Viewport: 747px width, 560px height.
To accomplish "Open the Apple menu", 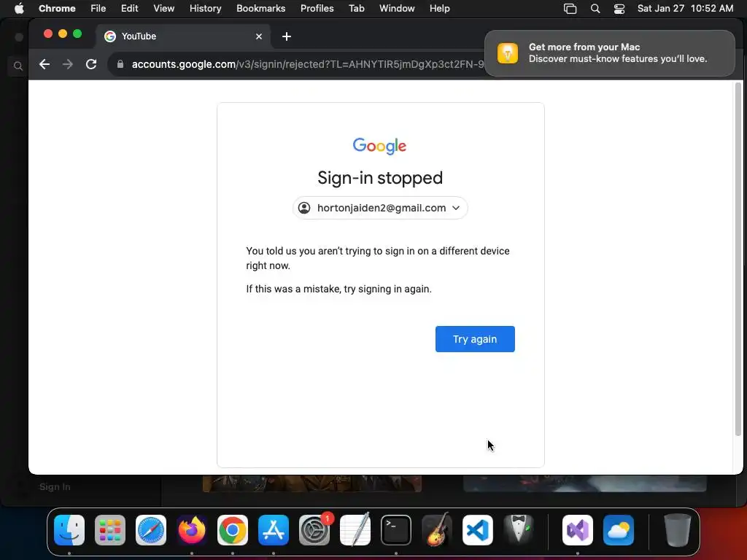I will click(19, 9).
